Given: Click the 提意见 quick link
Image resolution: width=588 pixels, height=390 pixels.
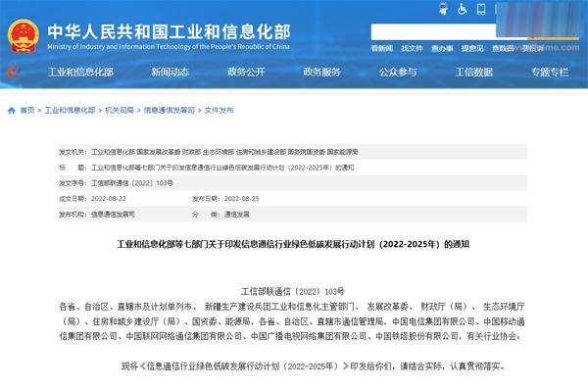Looking at the screenshot, I should pyautogui.click(x=472, y=48).
